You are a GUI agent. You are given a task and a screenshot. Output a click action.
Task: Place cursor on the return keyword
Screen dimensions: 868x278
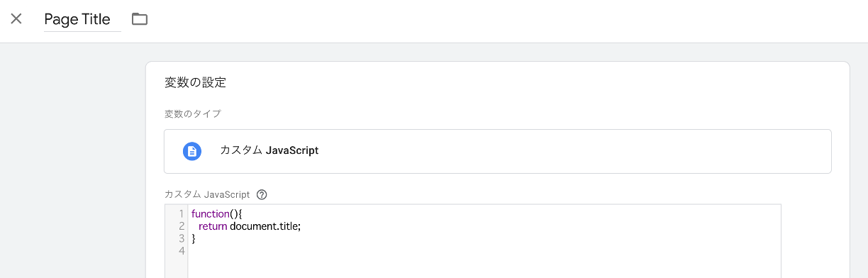pyautogui.click(x=213, y=226)
